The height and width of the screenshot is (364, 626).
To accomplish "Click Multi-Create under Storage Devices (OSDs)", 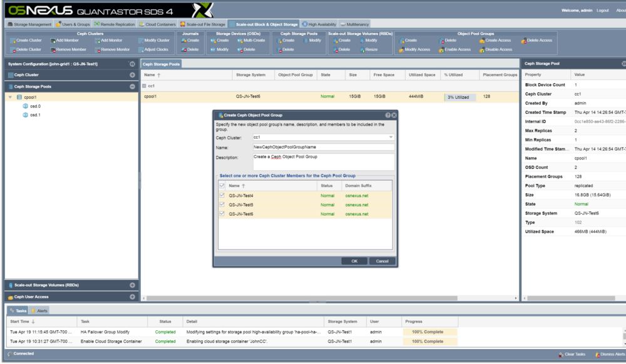I will click(x=251, y=41).
